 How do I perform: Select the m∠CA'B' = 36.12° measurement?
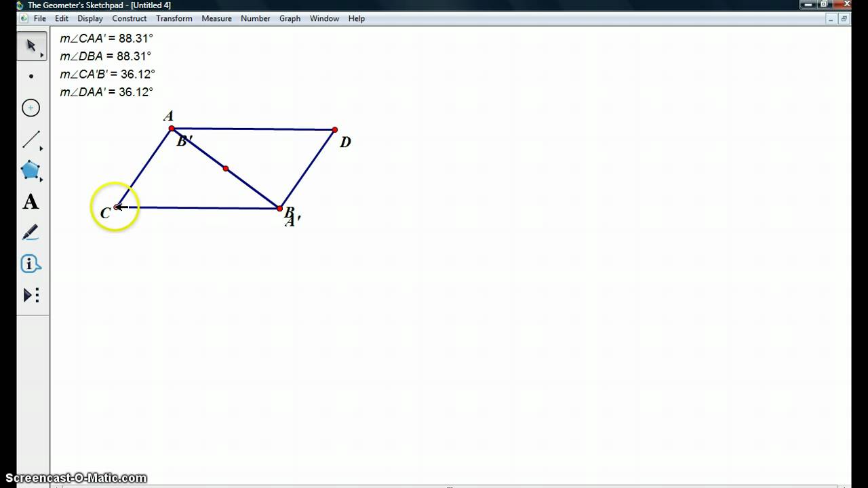[107, 74]
